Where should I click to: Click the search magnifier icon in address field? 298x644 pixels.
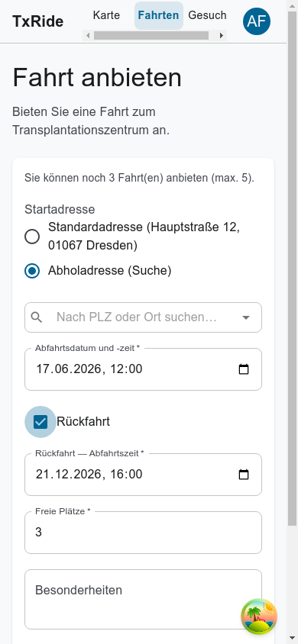37,317
